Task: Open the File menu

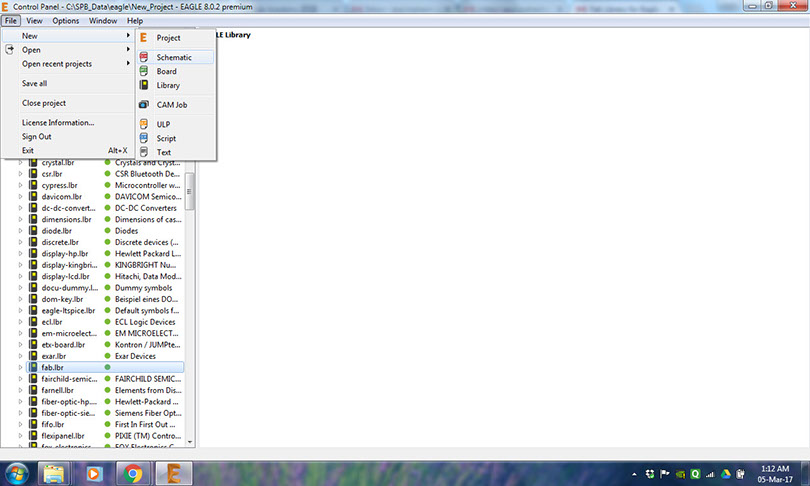Action: [x=11, y=21]
